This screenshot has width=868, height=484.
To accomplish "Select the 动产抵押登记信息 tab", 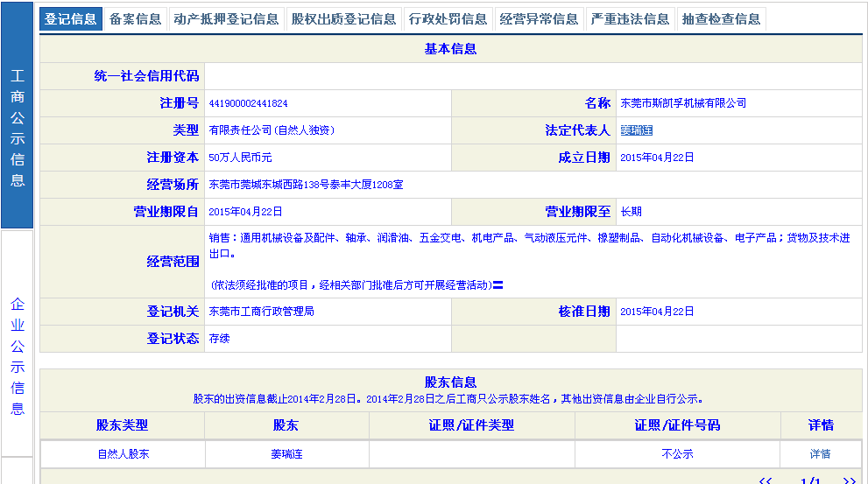I will coord(226,19).
